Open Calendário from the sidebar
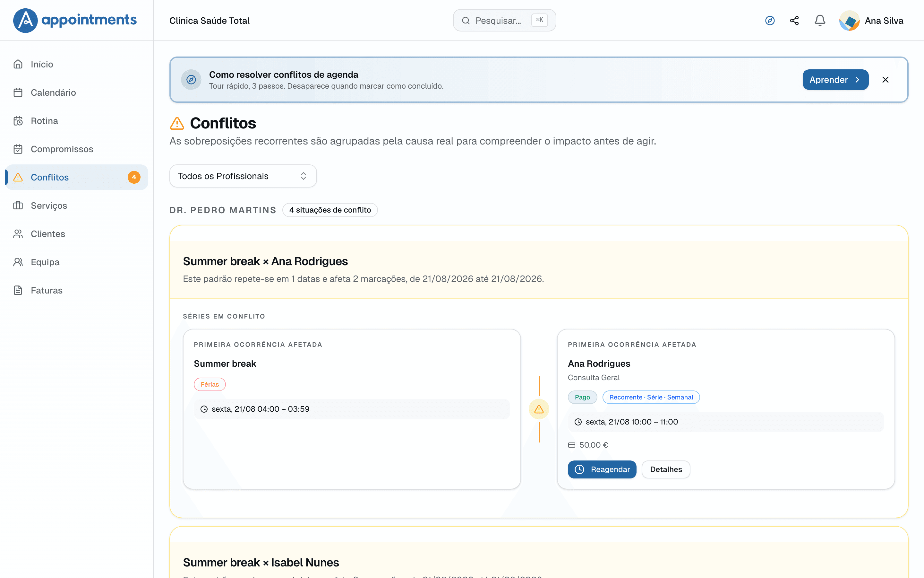This screenshot has height=578, width=924. (x=76, y=92)
